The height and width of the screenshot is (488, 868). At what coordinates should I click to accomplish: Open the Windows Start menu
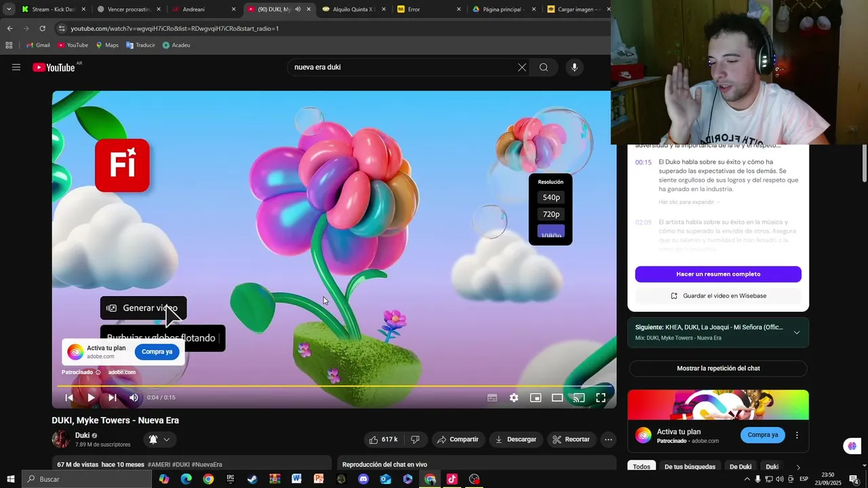[x=10, y=479]
